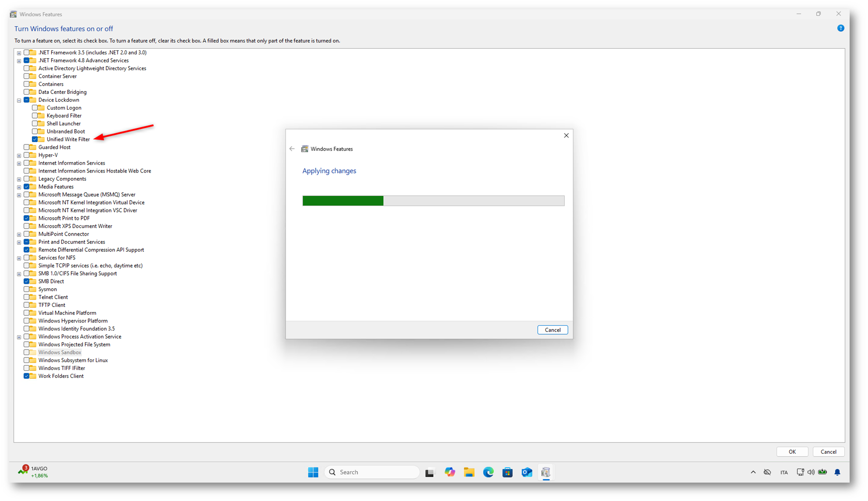Viewport: 868px width, 501px height.
Task: Check battery status in the system tray
Action: click(x=822, y=472)
